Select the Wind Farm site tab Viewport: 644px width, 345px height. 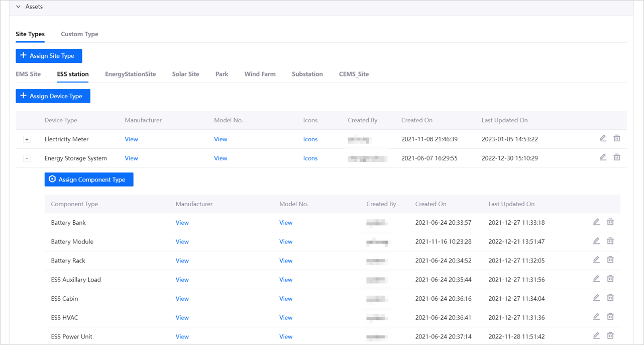260,74
